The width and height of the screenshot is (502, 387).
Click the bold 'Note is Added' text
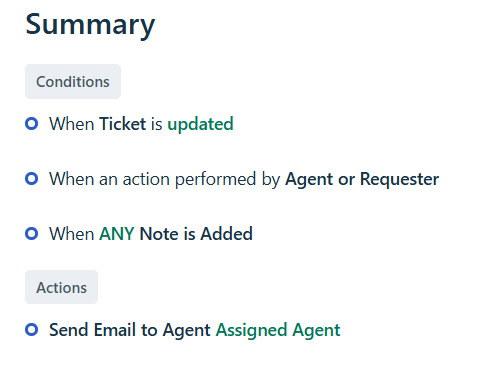tap(196, 234)
